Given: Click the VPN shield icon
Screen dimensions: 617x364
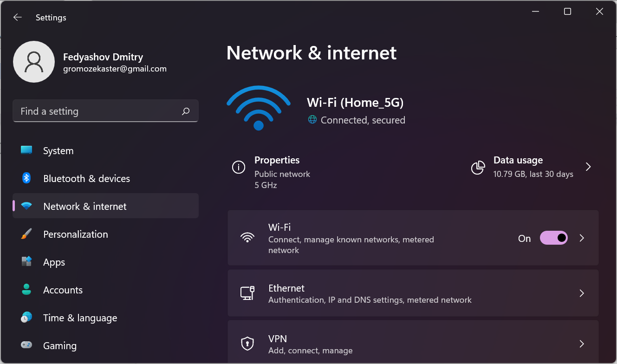Looking at the screenshot, I should [247, 344].
